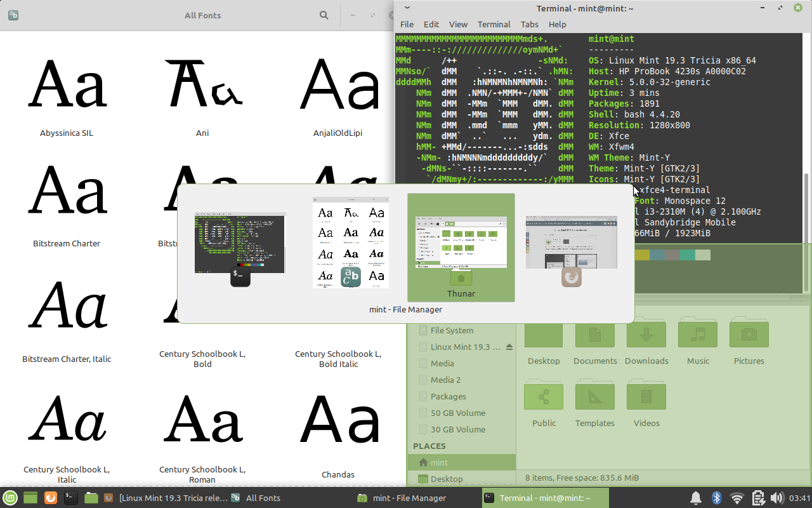Select Linux Mint 19.3 volume in the sidebar
Image resolution: width=812 pixels, height=508 pixels.
[462, 347]
